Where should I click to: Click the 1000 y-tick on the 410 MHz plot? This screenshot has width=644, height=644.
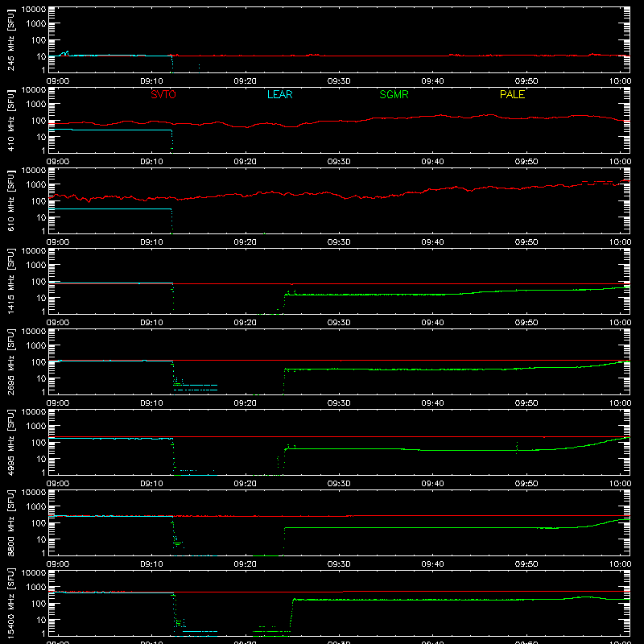pos(36,105)
